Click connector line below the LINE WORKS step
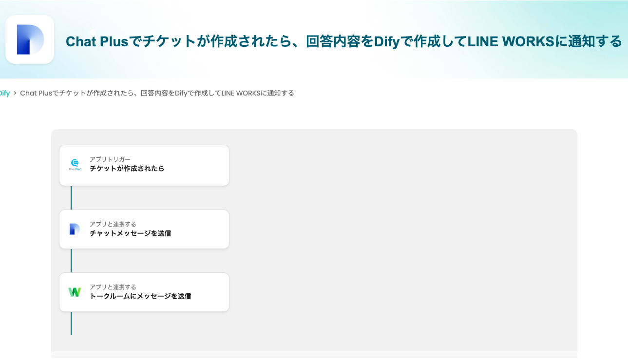Image resolution: width=628 pixels, height=364 pixels. click(71, 323)
